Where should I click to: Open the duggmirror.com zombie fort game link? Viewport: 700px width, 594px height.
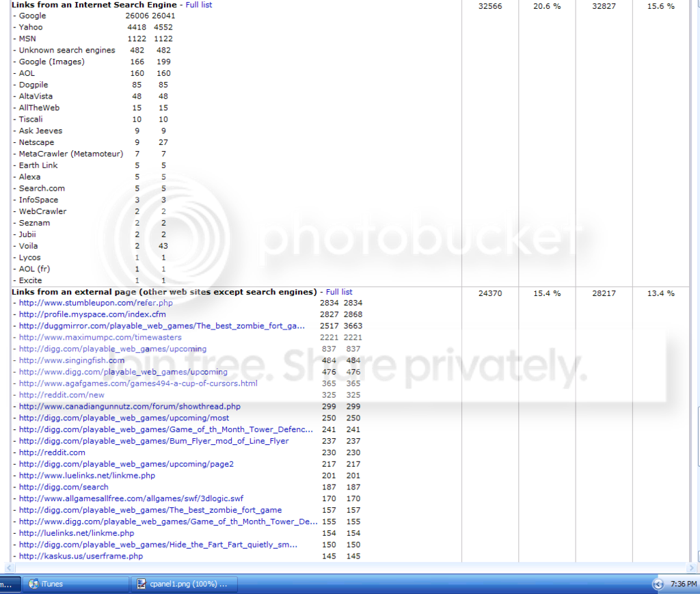(x=161, y=326)
